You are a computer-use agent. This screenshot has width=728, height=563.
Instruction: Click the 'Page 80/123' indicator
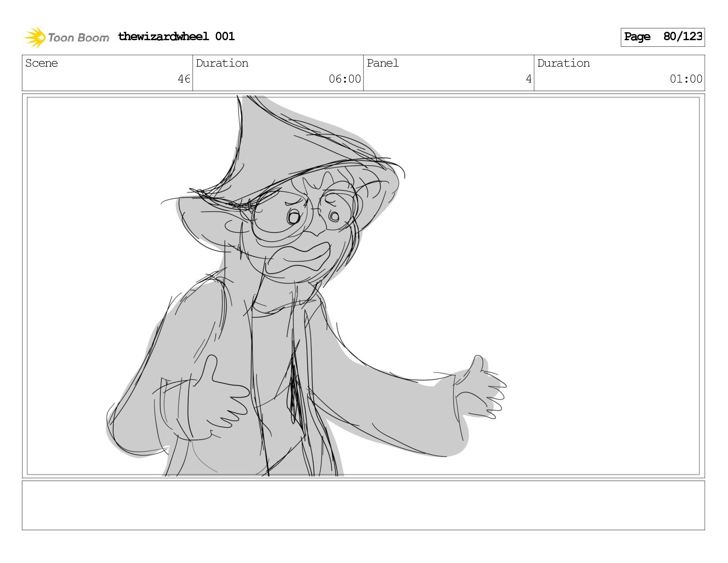[663, 37]
